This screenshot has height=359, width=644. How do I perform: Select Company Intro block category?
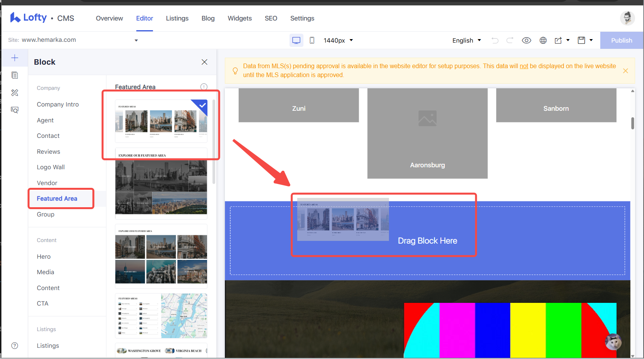[58, 105]
